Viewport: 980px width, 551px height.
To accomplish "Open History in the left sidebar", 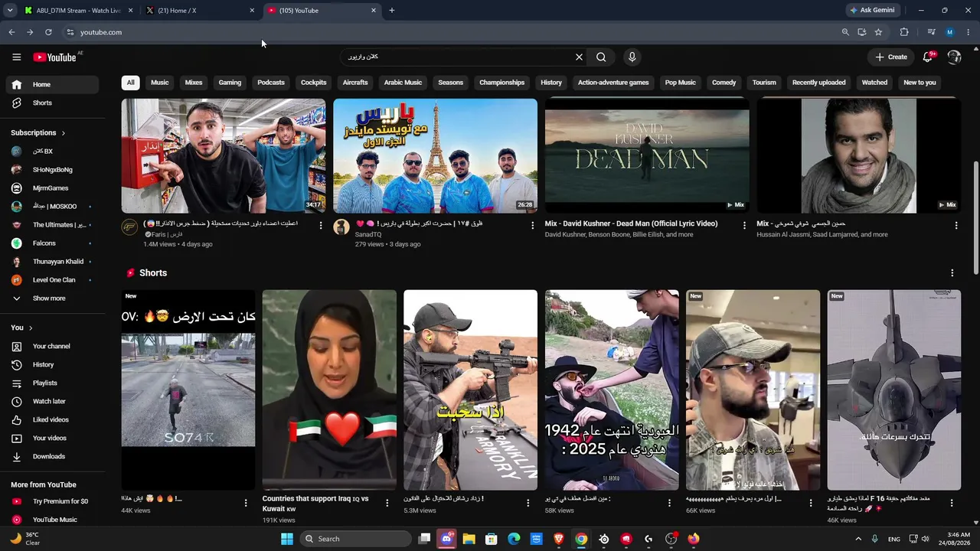I will pos(52,364).
